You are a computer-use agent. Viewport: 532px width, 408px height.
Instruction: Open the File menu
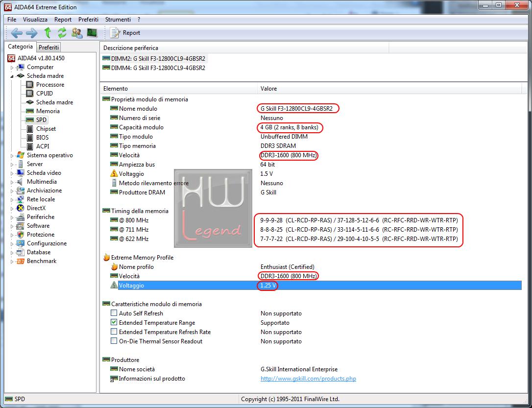12,19
